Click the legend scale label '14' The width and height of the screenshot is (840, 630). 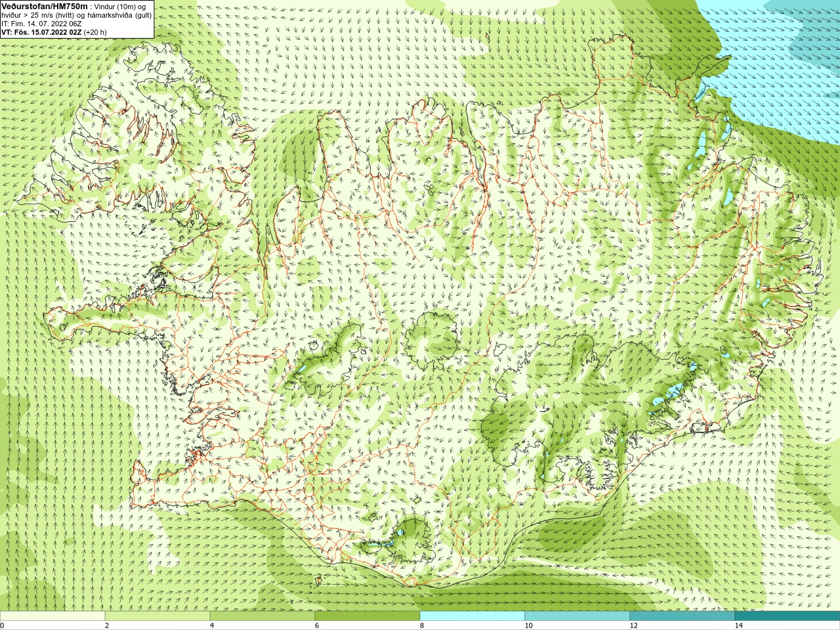pos(739,625)
